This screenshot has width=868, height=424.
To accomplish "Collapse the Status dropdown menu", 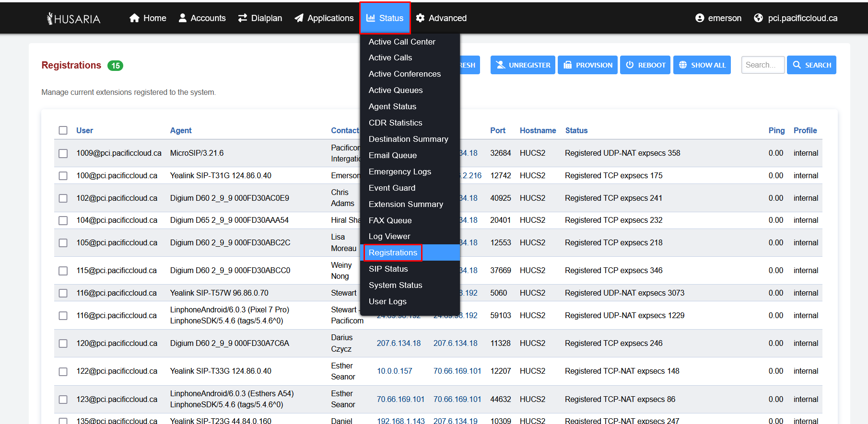I will (385, 18).
